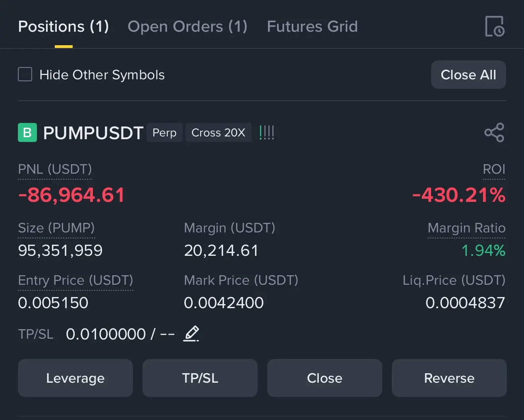Edit TP/SL with pencil icon
The height and width of the screenshot is (420, 524).
point(191,334)
